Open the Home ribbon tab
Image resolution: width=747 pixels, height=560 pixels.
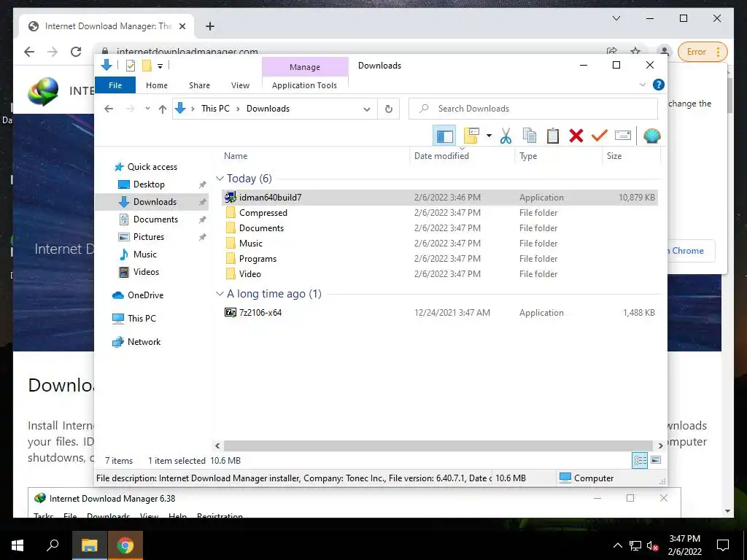[x=157, y=85]
